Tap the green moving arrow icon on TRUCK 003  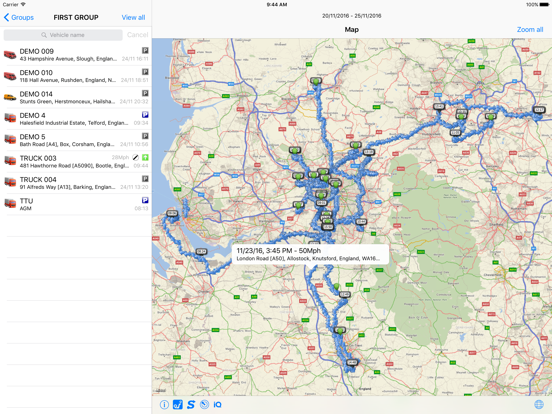coord(145,157)
